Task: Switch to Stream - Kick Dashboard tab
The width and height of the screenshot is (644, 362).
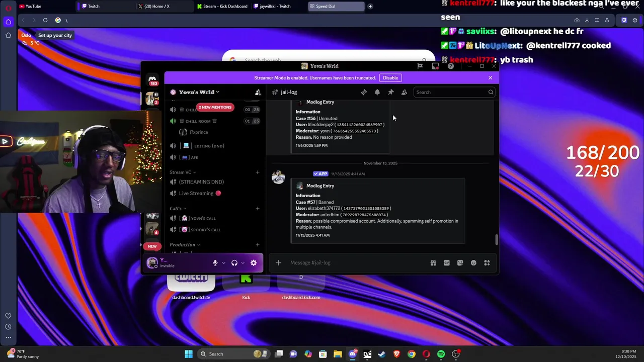Action: click(x=222, y=6)
